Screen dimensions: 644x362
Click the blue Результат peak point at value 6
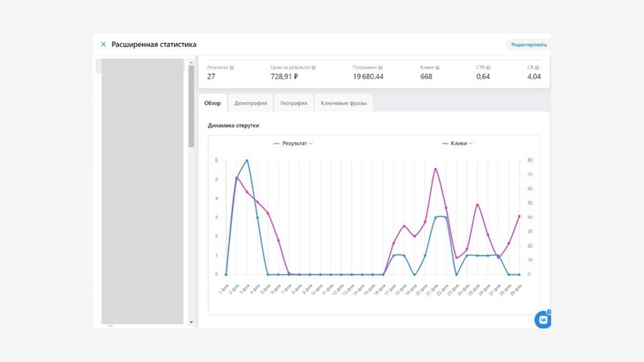pyautogui.click(x=247, y=160)
